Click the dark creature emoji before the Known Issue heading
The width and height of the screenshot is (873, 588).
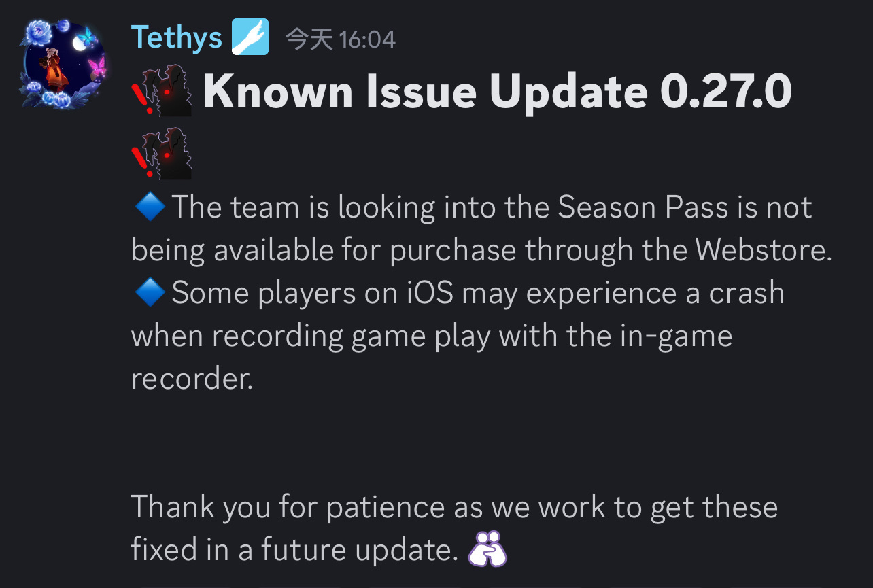161,90
